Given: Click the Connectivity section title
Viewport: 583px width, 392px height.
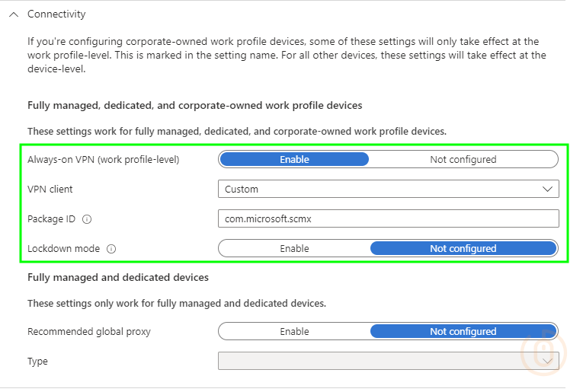Looking at the screenshot, I should pyautogui.click(x=56, y=14).
